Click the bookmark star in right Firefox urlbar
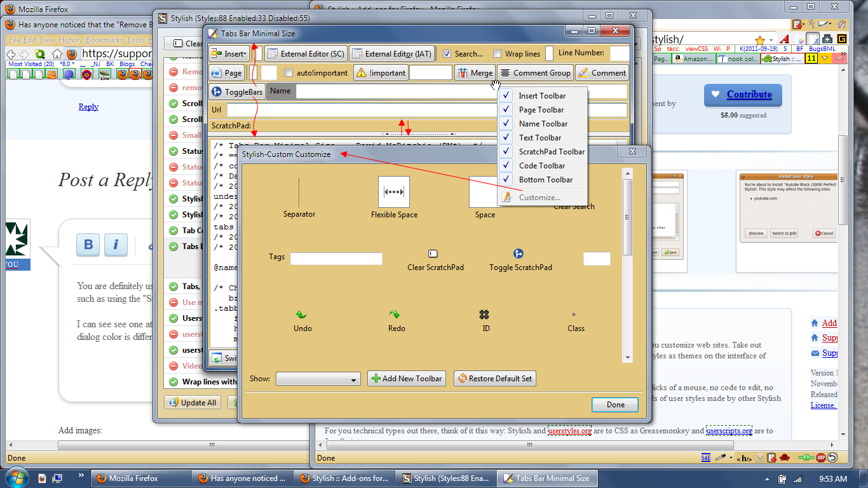Viewport: 868px width, 488px height. click(x=759, y=39)
